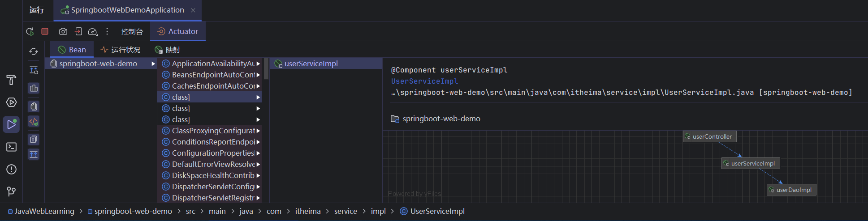Screen dimensions: 868x221
Task: Open the Git version control tool window
Action: (x=11, y=191)
